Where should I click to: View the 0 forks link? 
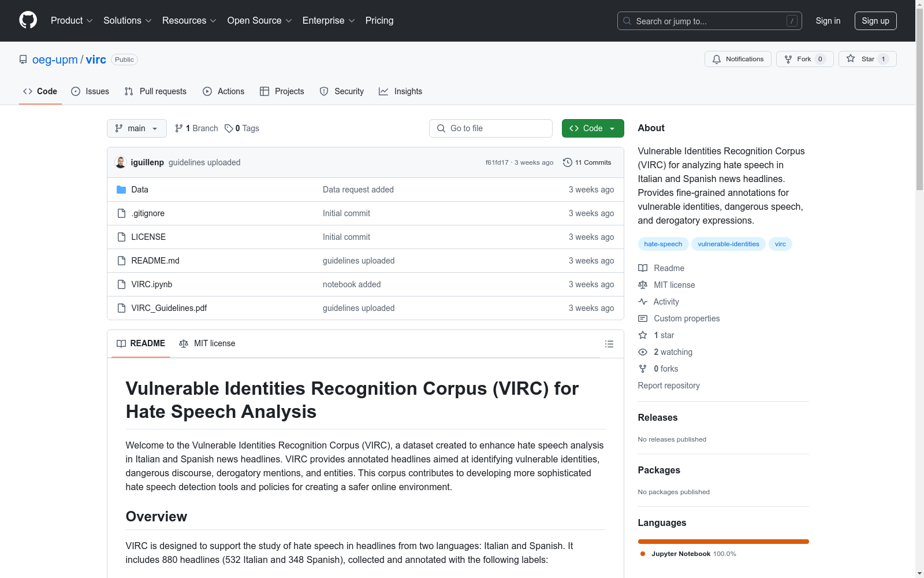[x=658, y=369]
